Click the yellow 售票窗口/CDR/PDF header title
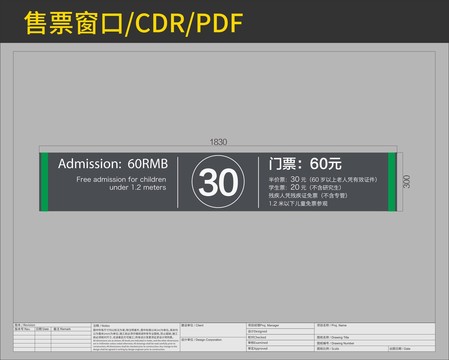Image resolution: width=449 pixels, height=360 pixels. tap(134, 23)
